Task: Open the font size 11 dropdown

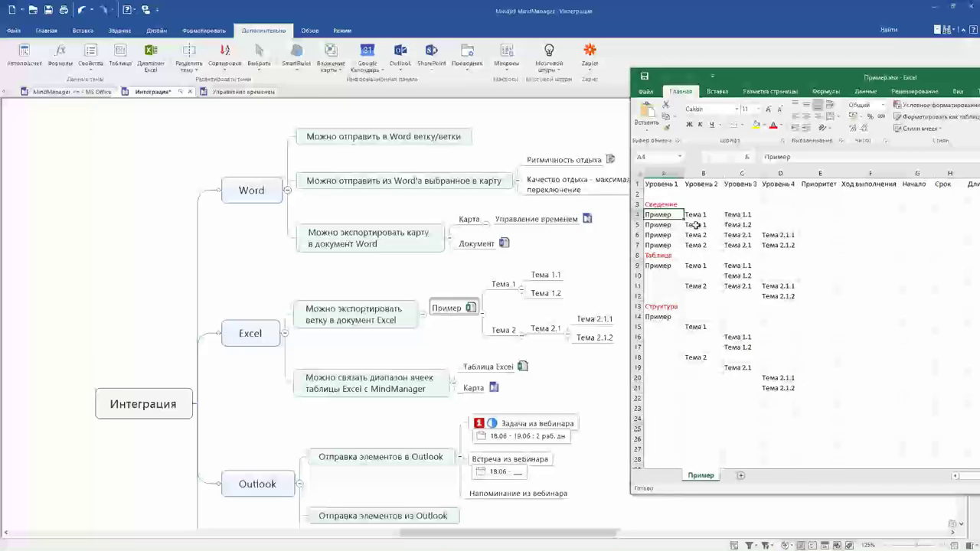Action: pos(756,109)
